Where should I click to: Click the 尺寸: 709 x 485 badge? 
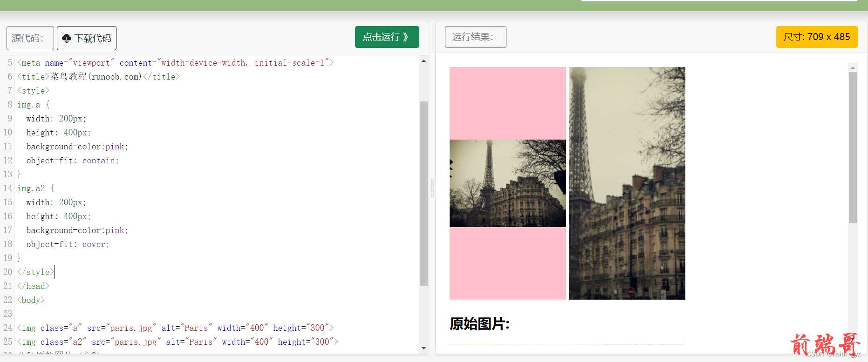pyautogui.click(x=817, y=37)
